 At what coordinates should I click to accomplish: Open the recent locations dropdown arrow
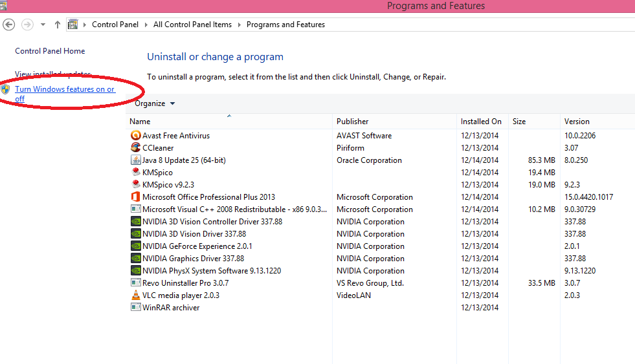click(x=43, y=25)
